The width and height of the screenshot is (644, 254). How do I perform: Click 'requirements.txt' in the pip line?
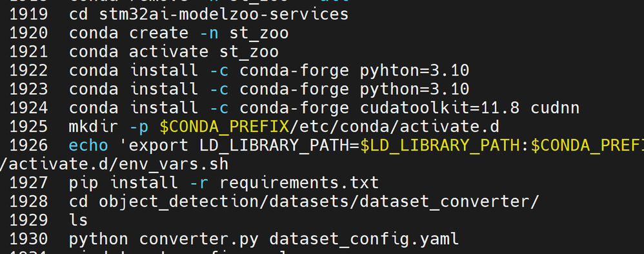[299, 182]
